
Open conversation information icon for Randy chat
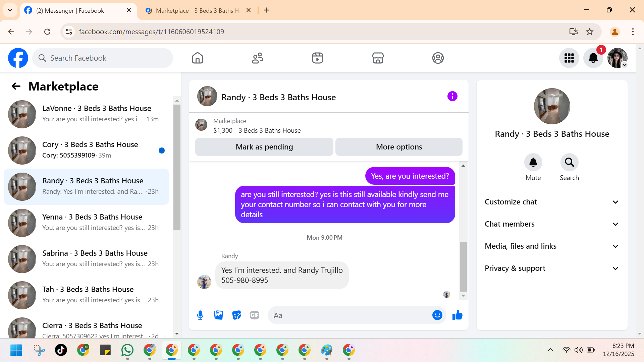click(452, 97)
